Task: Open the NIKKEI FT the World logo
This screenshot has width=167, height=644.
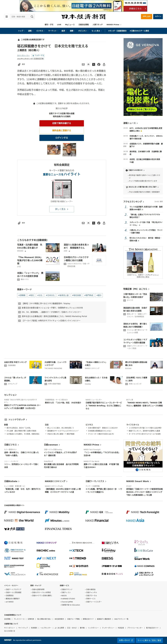Action: 19,521
